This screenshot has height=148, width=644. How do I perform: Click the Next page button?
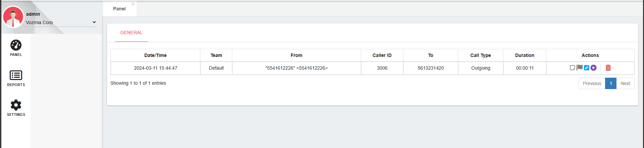[625, 83]
